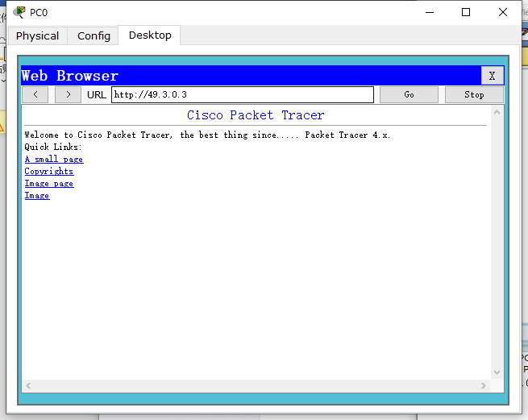
Task: Click the Stop button
Action: [474, 94]
